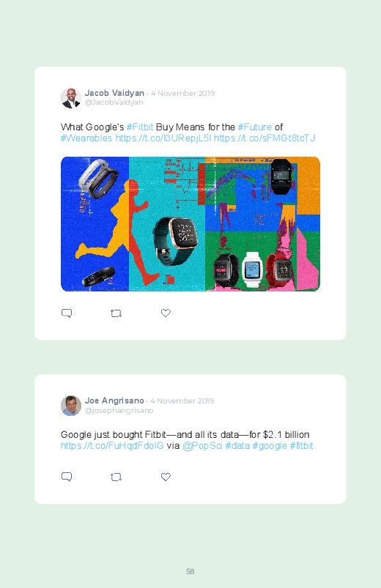This screenshot has width=381, height=588.
Task: Open the t.co/FuHqdFdoIG link
Action: coord(112,445)
